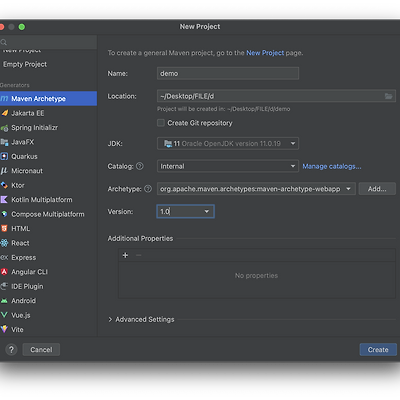Click the React atom icon
Image resolution: width=400 pixels, height=400 pixels.
[4, 243]
